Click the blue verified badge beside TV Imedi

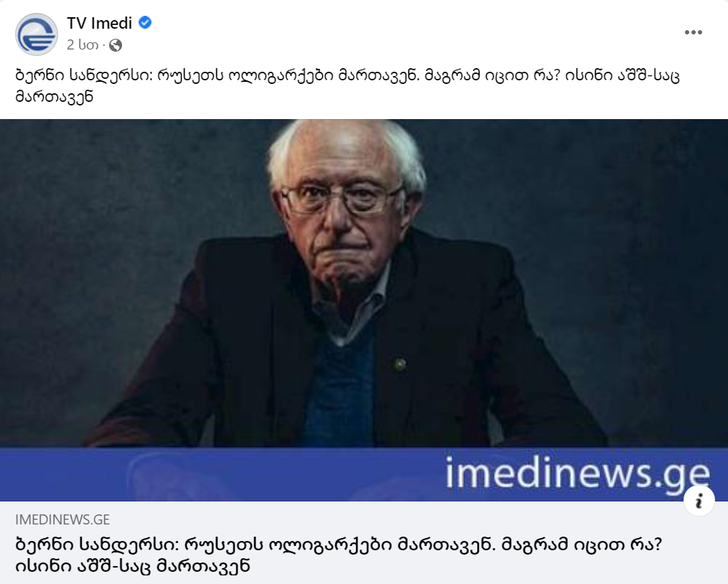(x=145, y=22)
